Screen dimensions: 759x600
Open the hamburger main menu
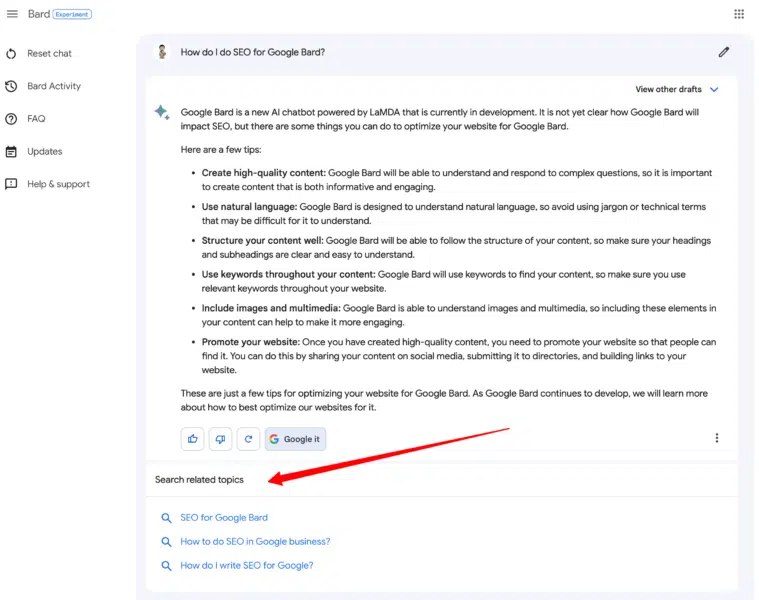point(12,14)
